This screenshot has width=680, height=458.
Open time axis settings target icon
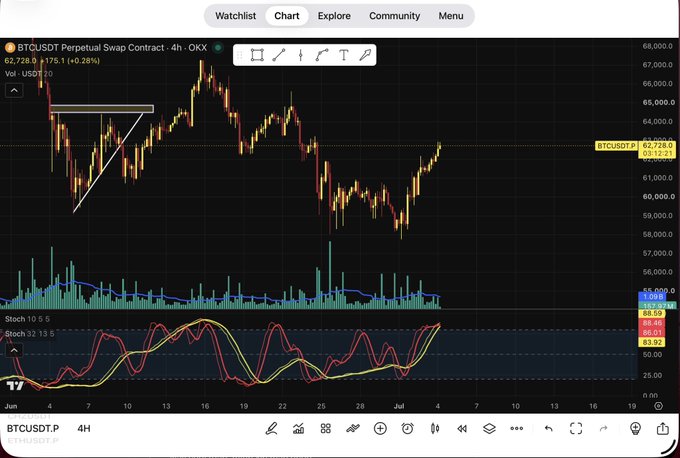(658, 406)
